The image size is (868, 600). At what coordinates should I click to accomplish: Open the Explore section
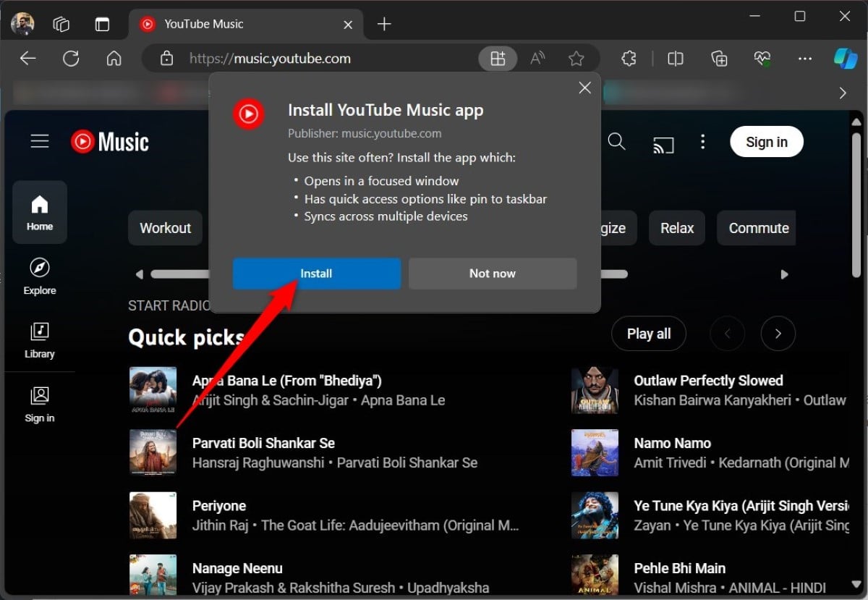(x=39, y=276)
